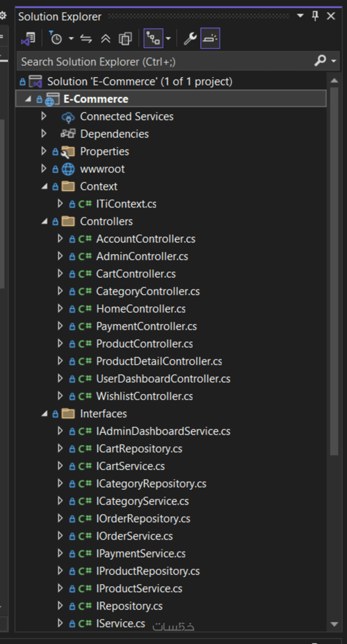347x644 pixels.
Task: Collapse the Controllers folder
Action: pos(44,221)
